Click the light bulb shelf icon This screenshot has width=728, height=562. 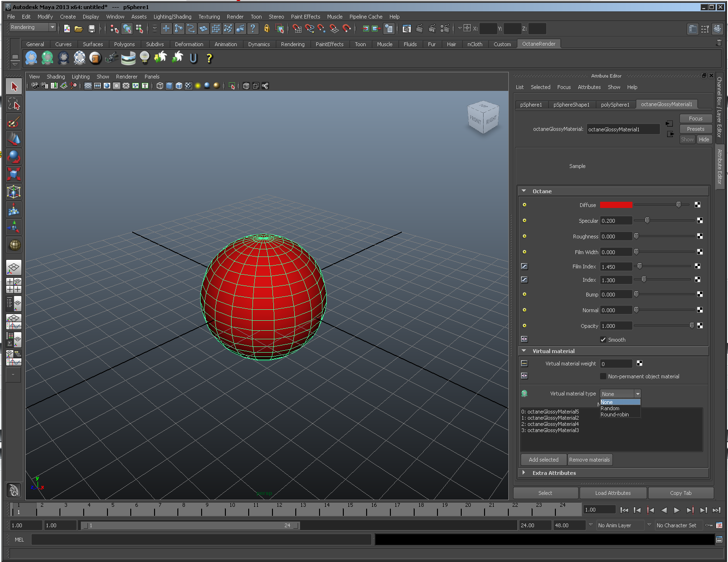click(x=145, y=58)
